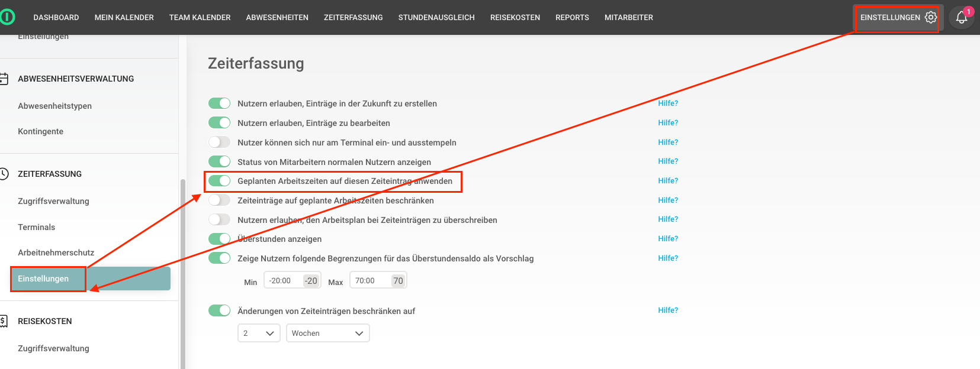This screenshot has width=980, height=369.
Task: Open the number dropdown showing 2
Action: click(259, 334)
